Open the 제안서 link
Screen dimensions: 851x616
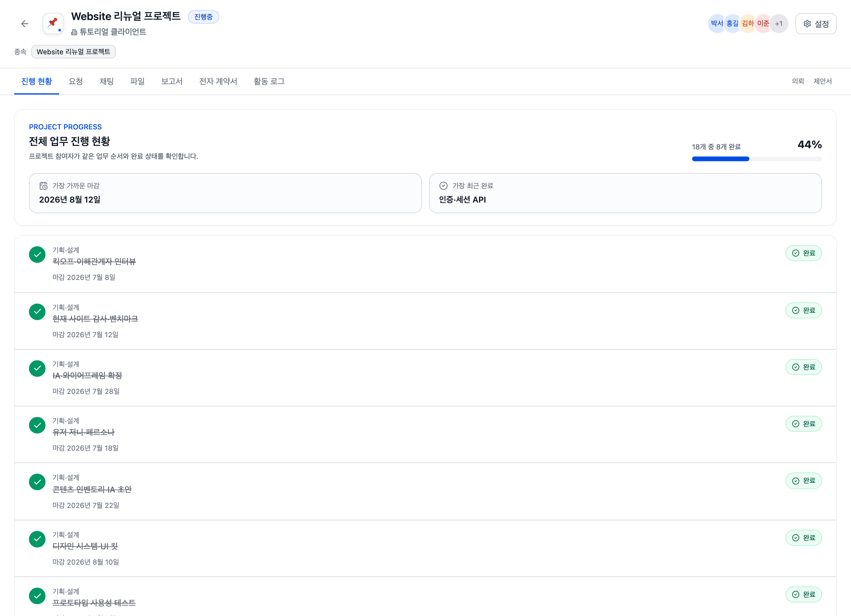tap(822, 82)
